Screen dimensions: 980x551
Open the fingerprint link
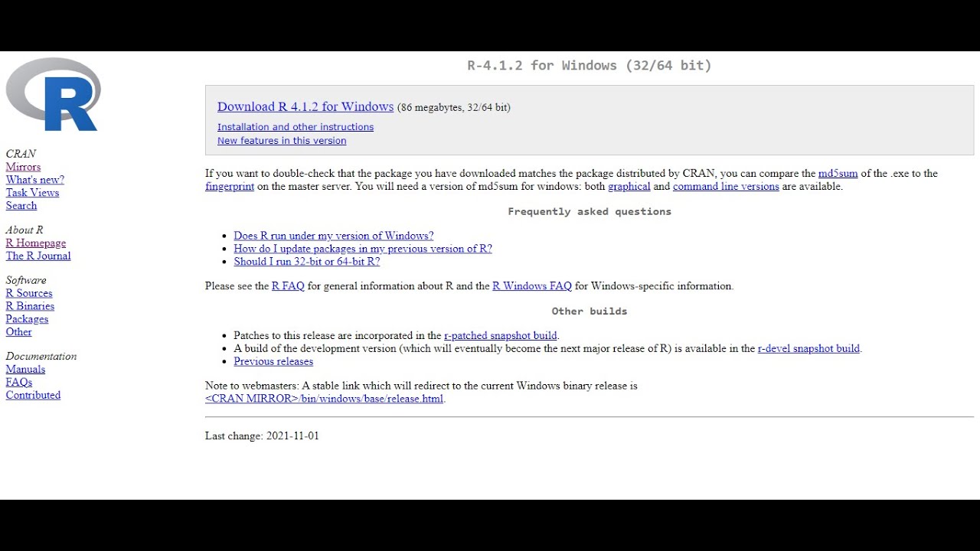[x=230, y=187]
